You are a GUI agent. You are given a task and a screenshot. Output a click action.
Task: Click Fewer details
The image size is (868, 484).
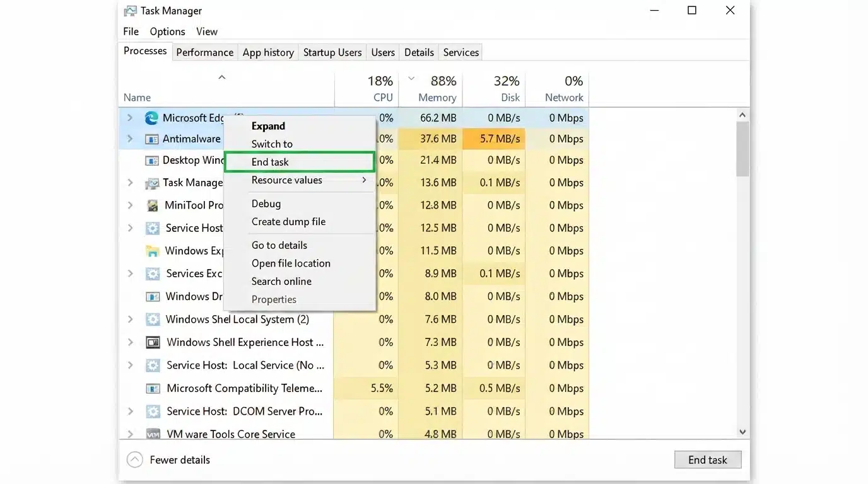click(168, 460)
